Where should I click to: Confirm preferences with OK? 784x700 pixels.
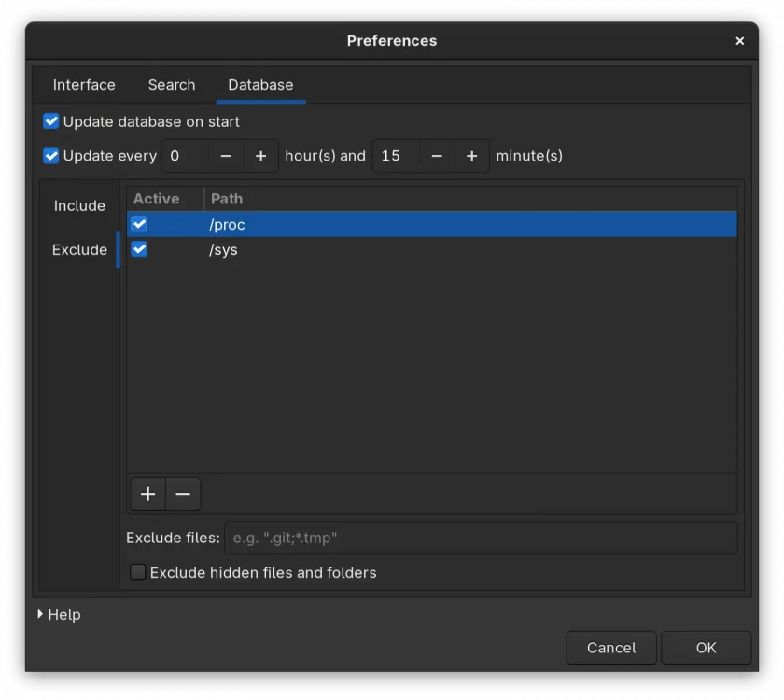pos(706,648)
